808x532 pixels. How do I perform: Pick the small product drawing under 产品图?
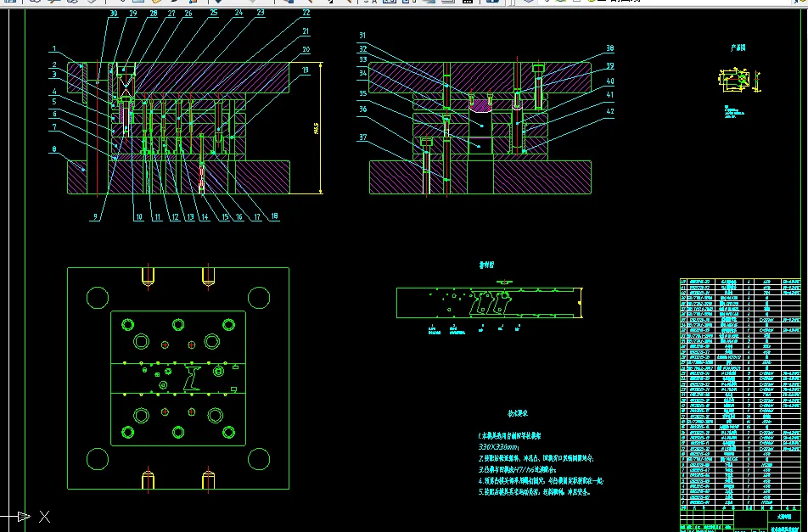coord(739,81)
